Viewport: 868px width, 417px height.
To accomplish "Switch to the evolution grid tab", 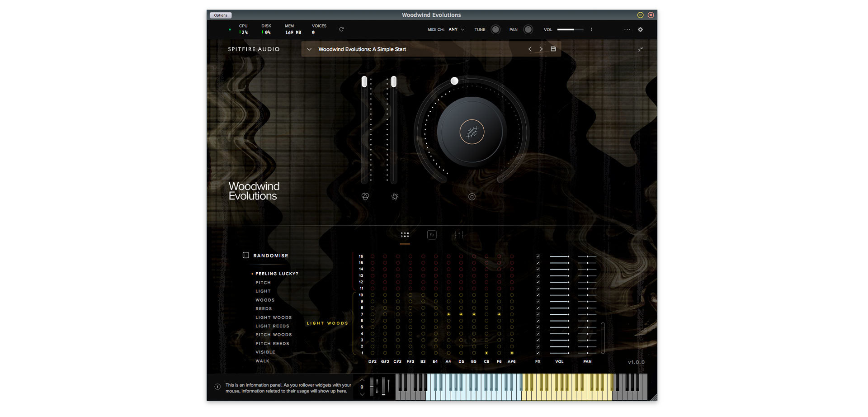I will 405,235.
